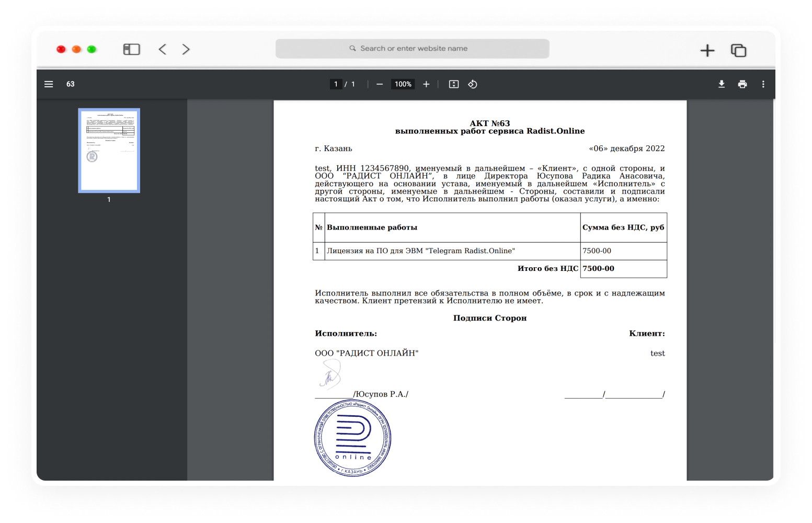
Task: Print the document
Action: point(742,84)
